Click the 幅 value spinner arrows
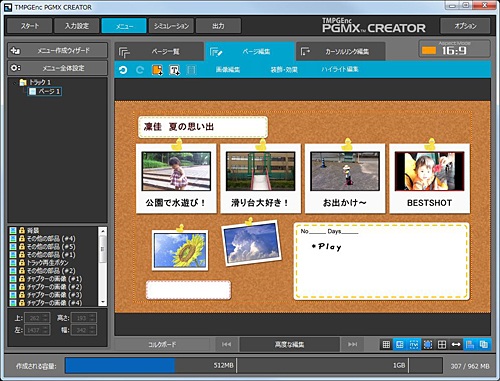 (93, 330)
